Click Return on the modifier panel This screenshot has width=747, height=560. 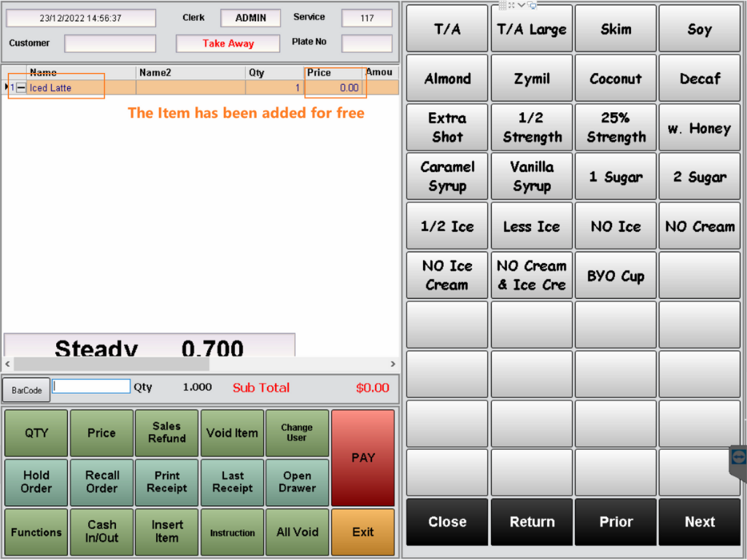pos(532,521)
